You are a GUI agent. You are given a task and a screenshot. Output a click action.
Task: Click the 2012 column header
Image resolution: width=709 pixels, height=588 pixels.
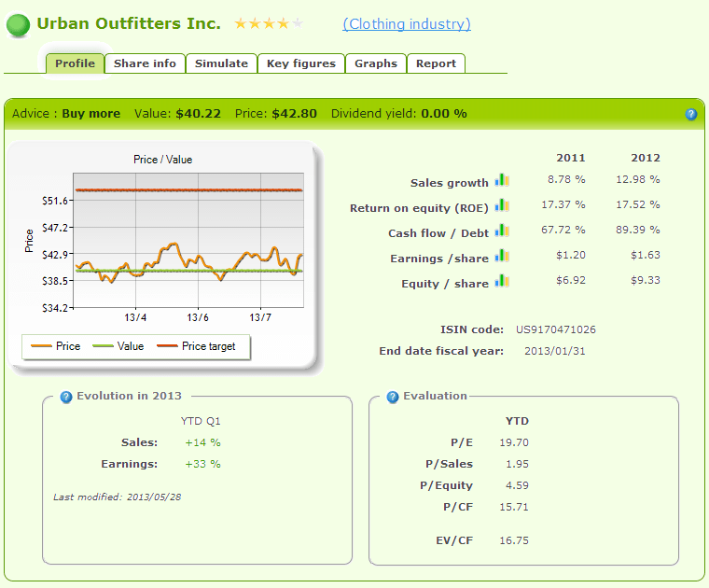click(x=646, y=158)
